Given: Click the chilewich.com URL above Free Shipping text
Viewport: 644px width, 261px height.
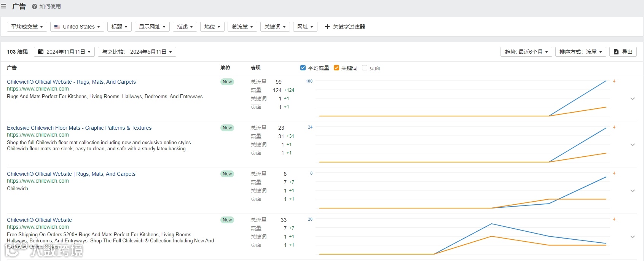Looking at the screenshot, I should coord(38,227).
